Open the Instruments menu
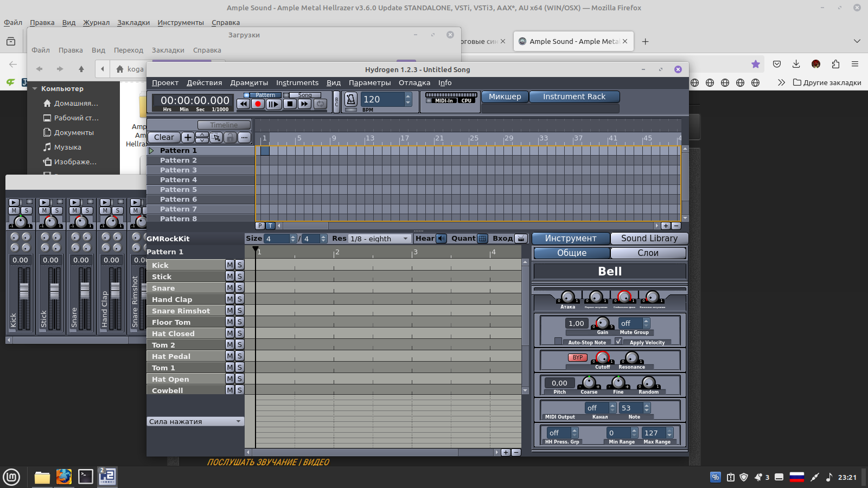This screenshot has height=488, width=868. coord(297,83)
